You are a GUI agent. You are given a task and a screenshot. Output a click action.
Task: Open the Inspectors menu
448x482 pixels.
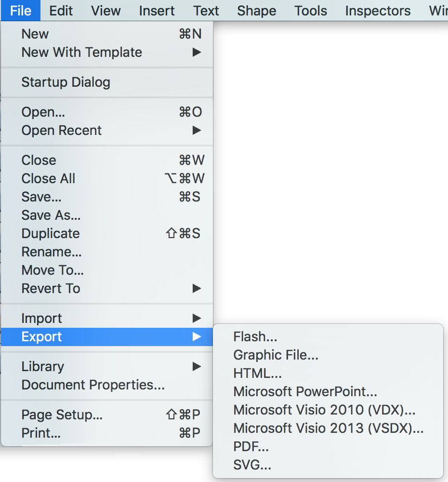[x=378, y=11]
